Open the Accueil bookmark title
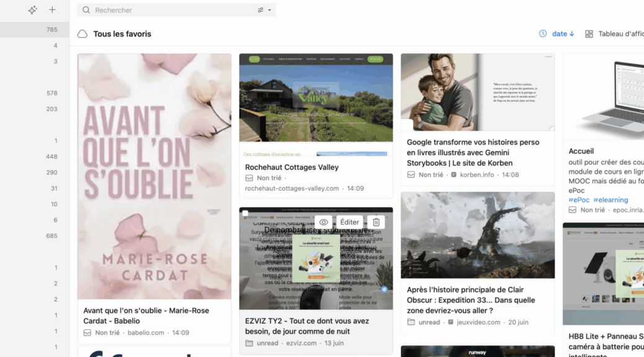This screenshot has width=644, height=357. [581, 151]
